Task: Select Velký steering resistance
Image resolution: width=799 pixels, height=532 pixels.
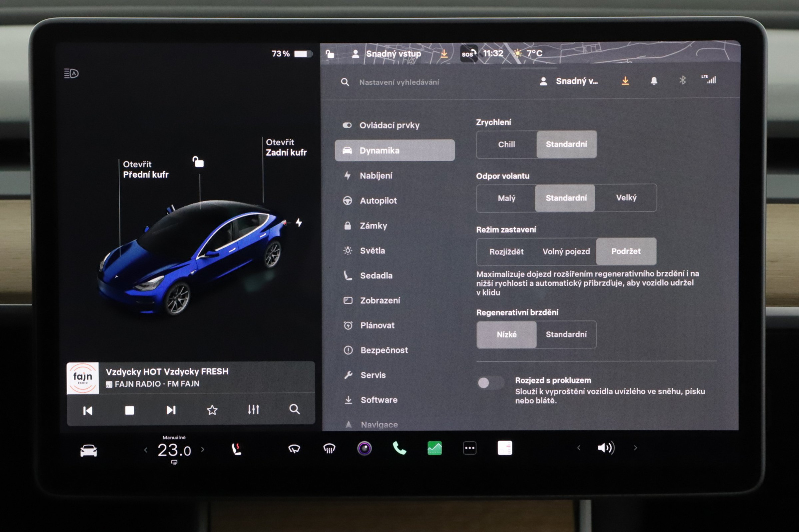Action: [626, 198]
